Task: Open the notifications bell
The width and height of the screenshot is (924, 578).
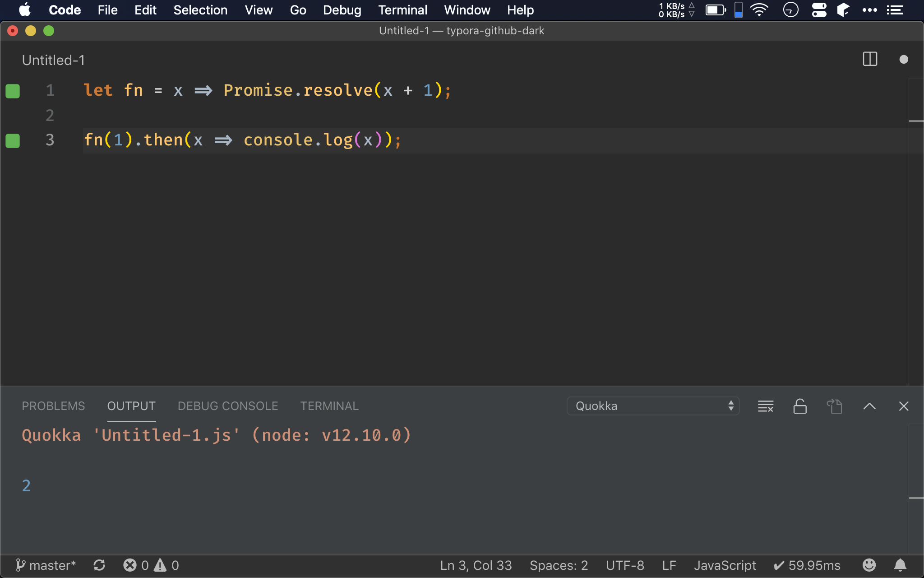Action: (x=900, y=565)
